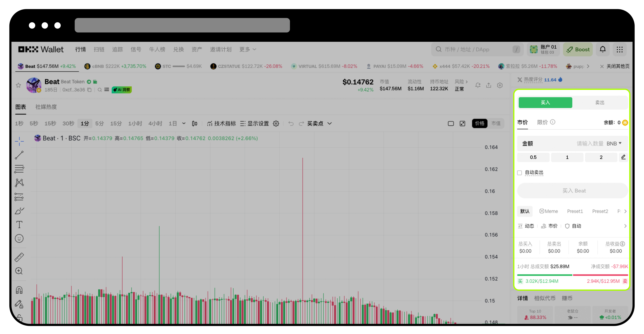Select the trend line drawing tool
Viewport: 644px width, 334px height.
click(19, 155)
